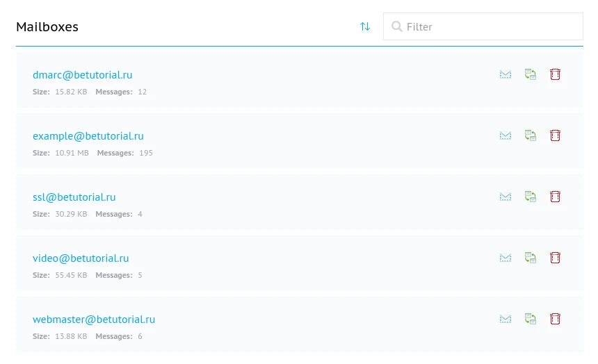
Task: Open webmail envelope icon for dmarc@betutorial.ru
Action: pyautogui.click(x=506, y=74)
